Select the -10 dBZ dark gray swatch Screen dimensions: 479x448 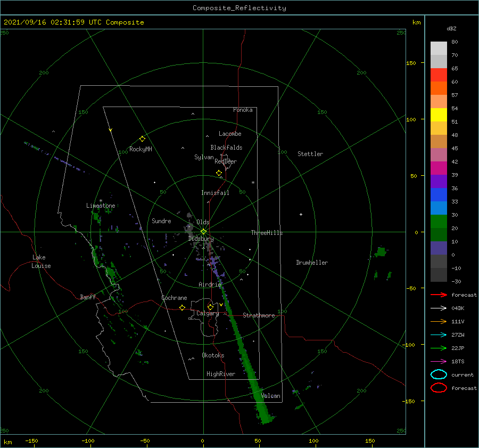tap(439, 275)
